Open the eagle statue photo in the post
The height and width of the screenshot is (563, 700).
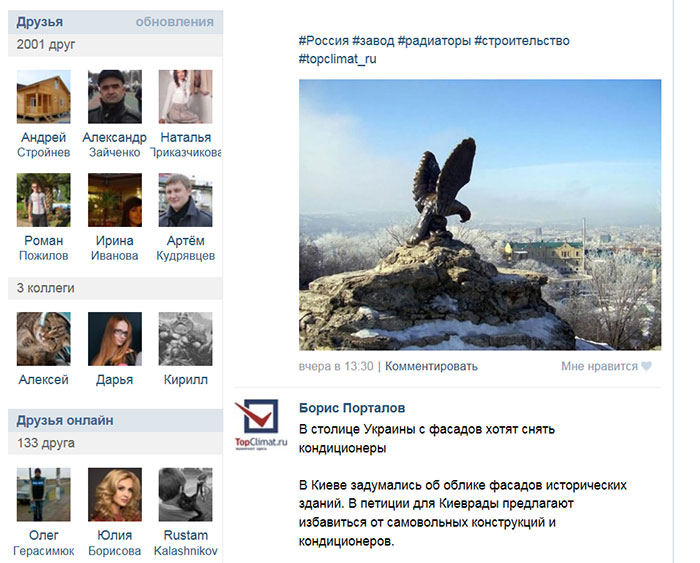[480, 215]
